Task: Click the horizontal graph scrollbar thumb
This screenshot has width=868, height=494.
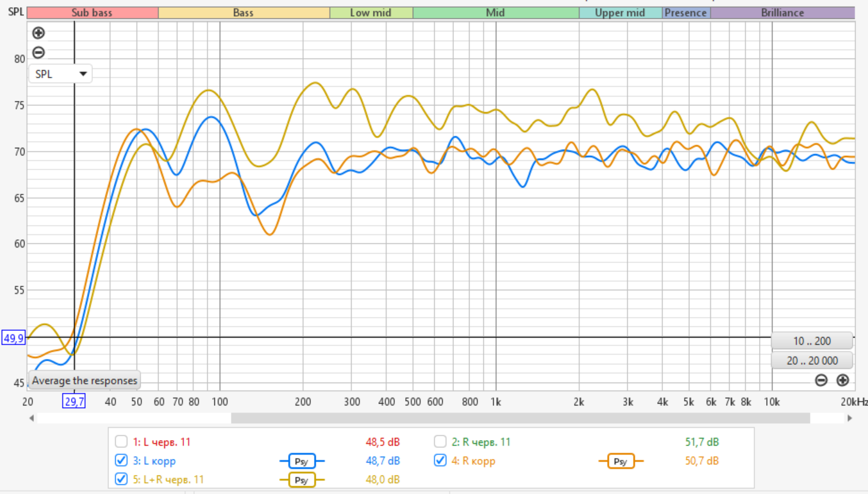Action: point(519,418)
